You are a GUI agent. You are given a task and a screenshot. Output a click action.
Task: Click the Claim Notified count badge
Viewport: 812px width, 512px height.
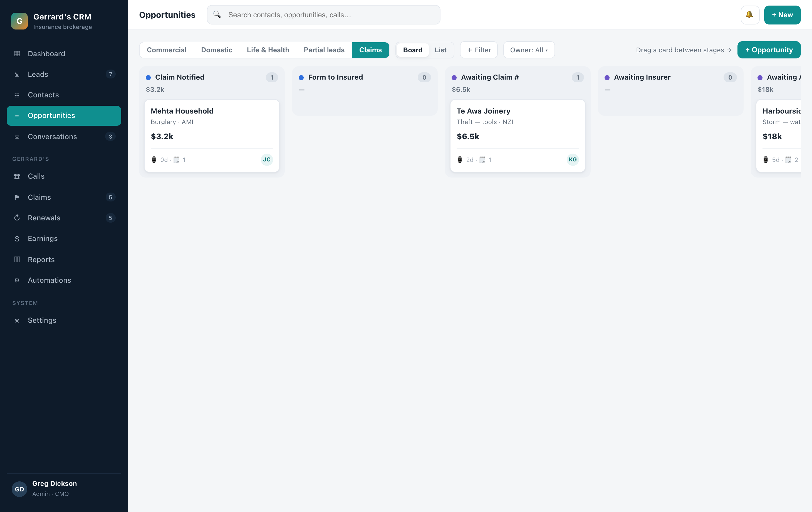(x=272, y=77)
